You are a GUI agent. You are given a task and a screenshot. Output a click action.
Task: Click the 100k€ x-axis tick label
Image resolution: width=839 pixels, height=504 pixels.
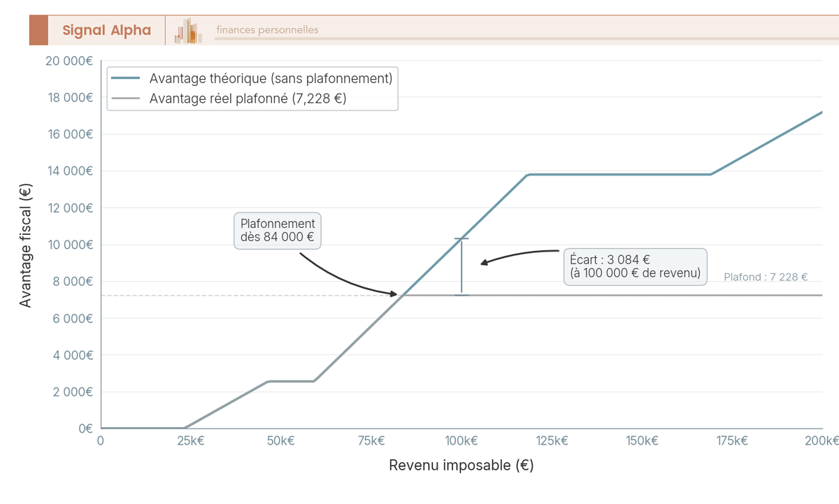(461, 441)
